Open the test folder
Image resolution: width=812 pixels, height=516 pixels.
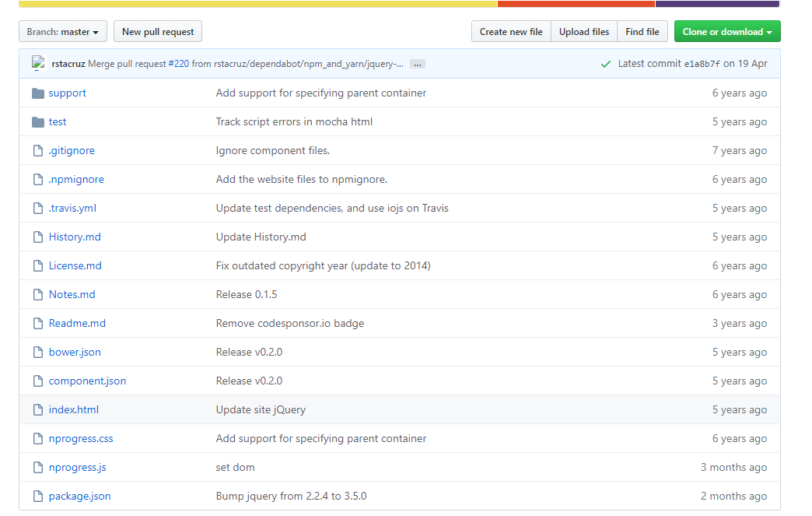click(x=58, y=121)
